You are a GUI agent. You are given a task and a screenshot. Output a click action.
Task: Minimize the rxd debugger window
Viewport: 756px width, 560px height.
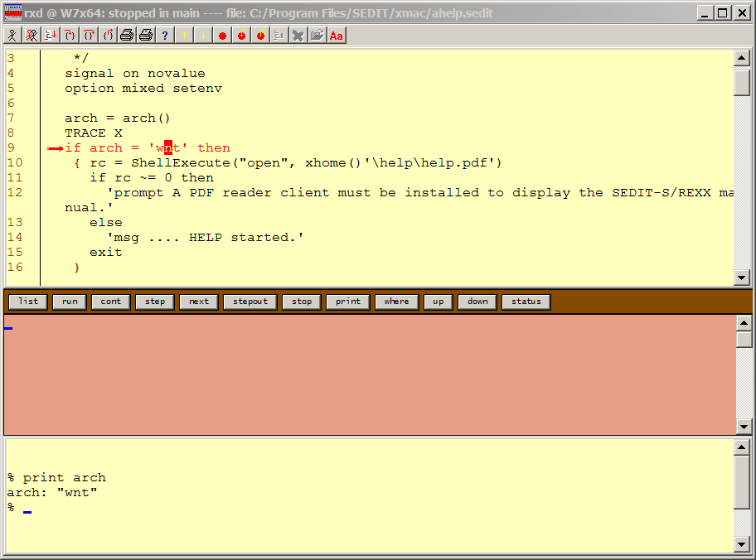tap(705, 13)
